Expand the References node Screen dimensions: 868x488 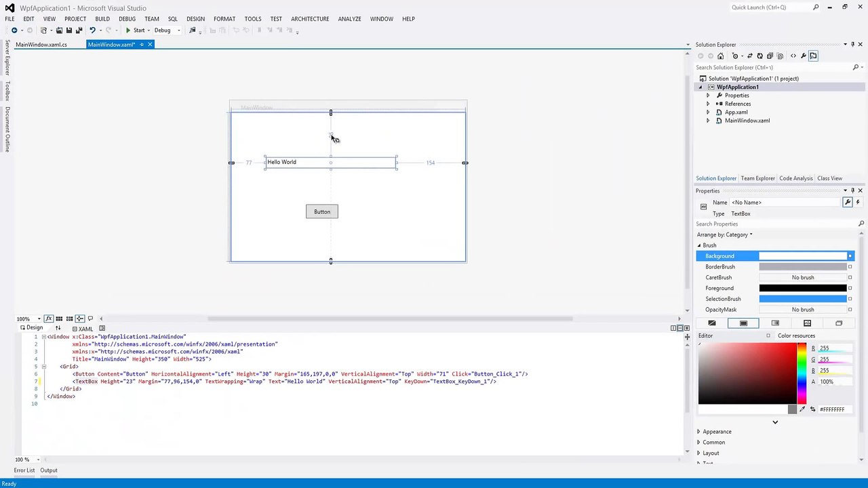[x=708, y=104]
